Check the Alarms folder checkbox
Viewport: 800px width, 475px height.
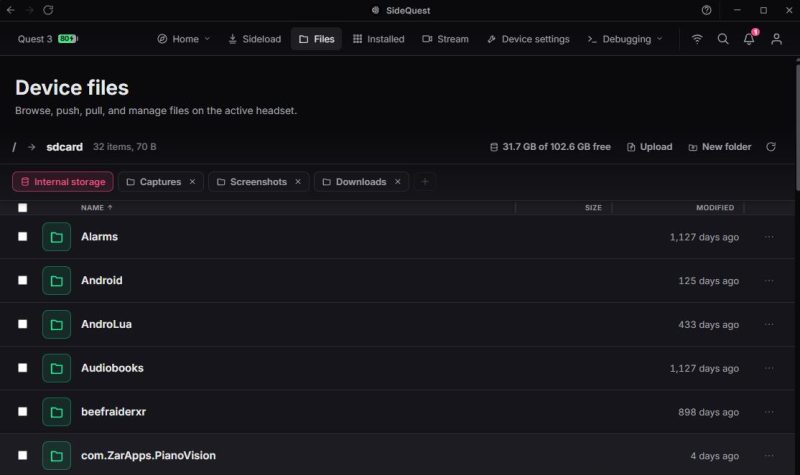click(22, 236)
